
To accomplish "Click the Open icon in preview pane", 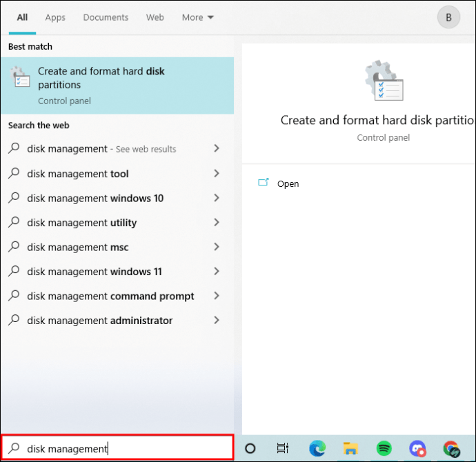I will pos(264,182).
